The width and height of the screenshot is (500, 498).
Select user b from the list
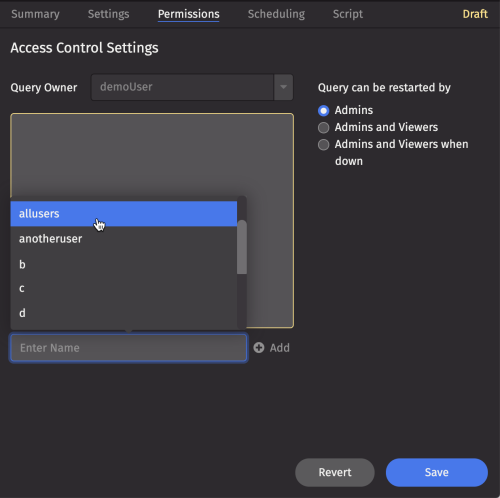point(124,264)
